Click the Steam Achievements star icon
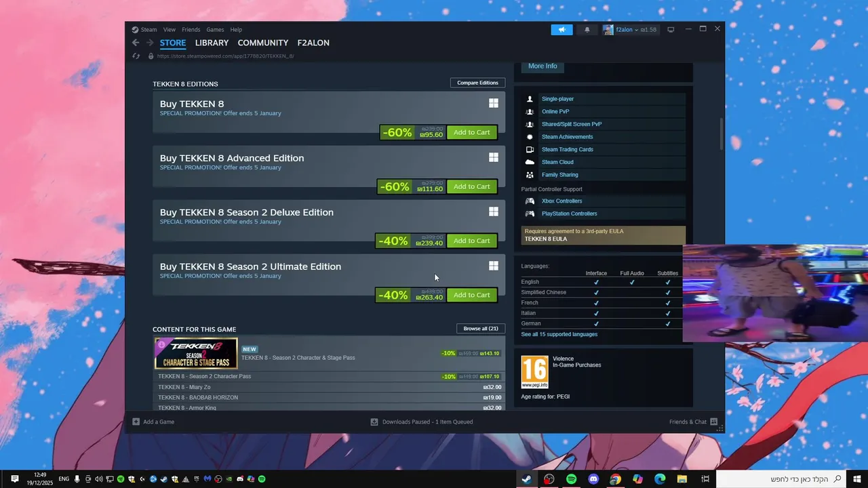Viewport: 868px width, 488px height. [530, 137]
